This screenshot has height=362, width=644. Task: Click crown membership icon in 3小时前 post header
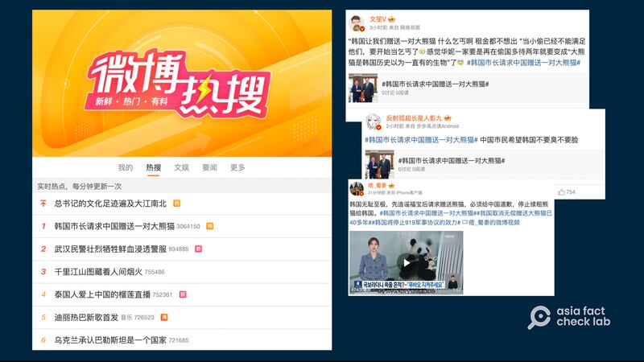pos(392,19)
